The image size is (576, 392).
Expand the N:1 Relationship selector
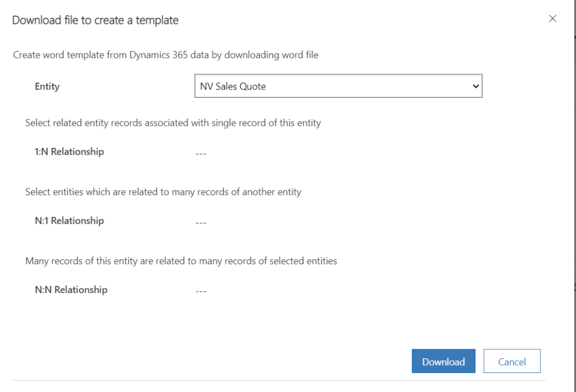click(x=201, y=220)
